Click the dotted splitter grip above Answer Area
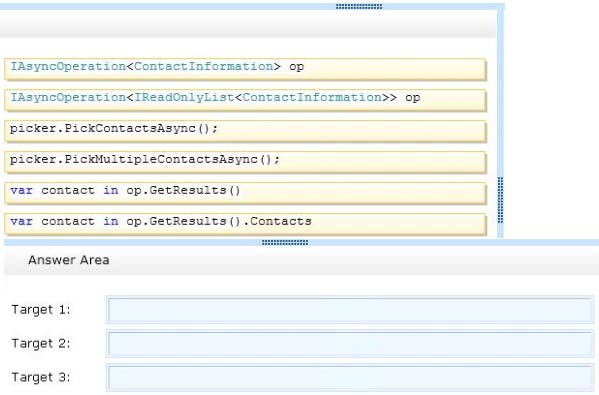Screen dimensions: 599x395 (x=285, y=242)
